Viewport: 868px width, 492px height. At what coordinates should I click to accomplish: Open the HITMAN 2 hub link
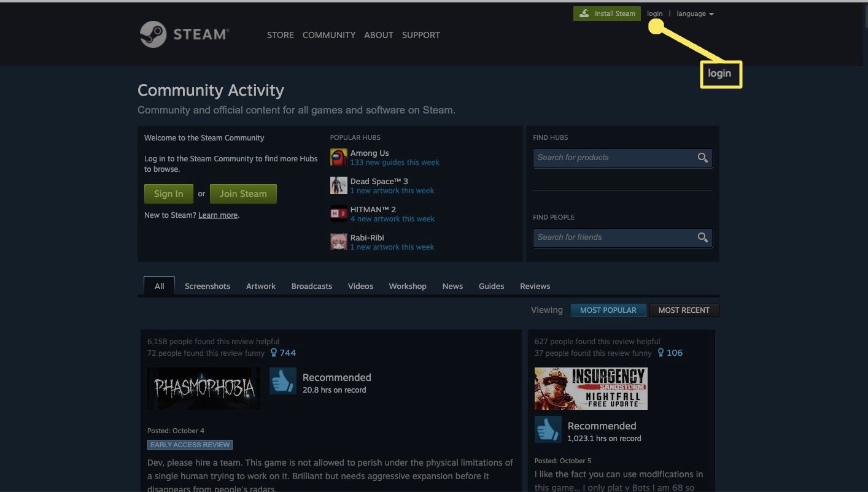(373, 209)
